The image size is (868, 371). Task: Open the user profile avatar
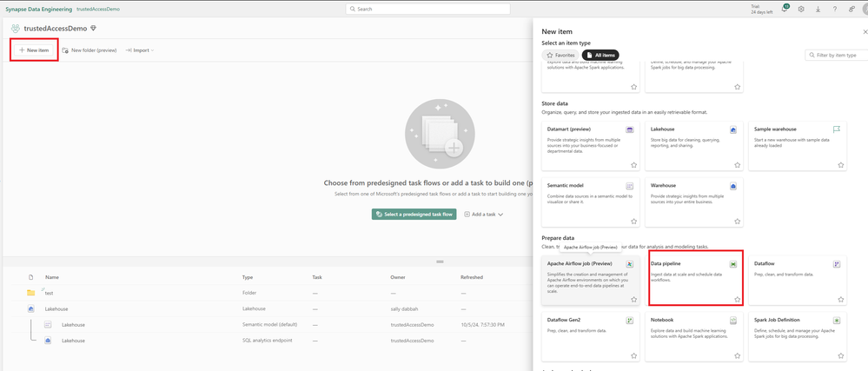(x=865, y=9)
